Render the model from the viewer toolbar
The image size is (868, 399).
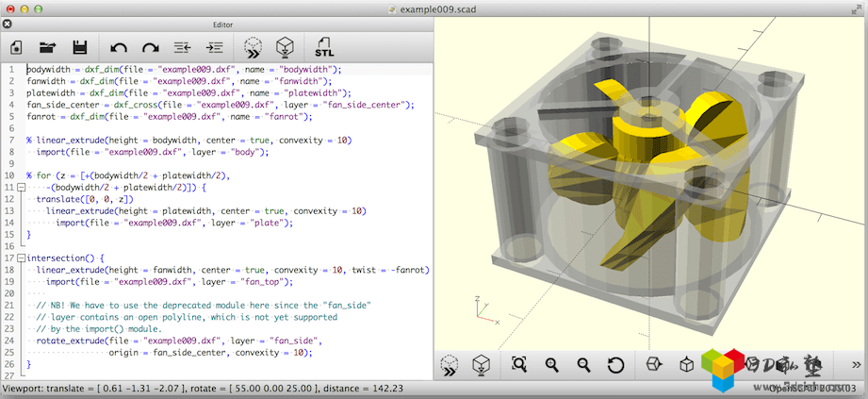click(x=481, y=365)
